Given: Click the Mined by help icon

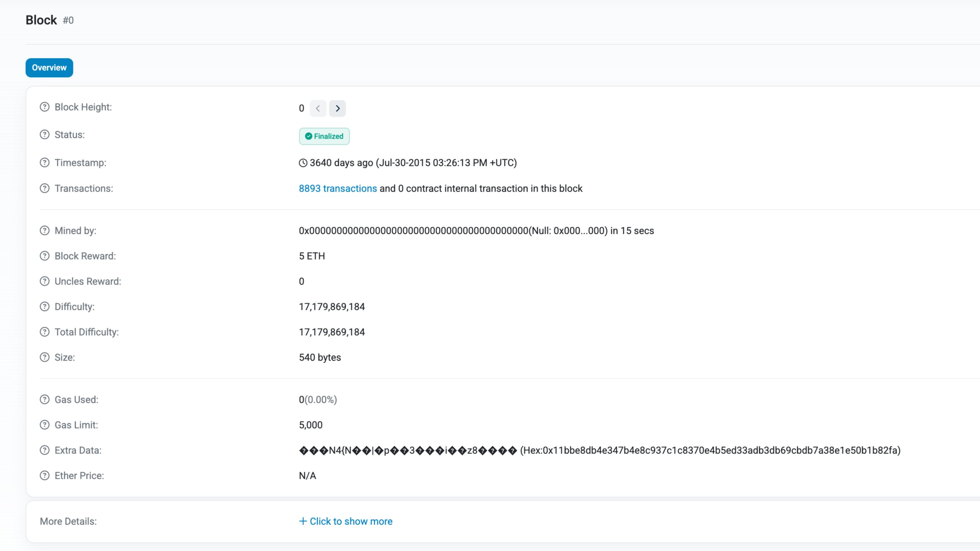Looking at the screenshot, I should click(45, 231).
